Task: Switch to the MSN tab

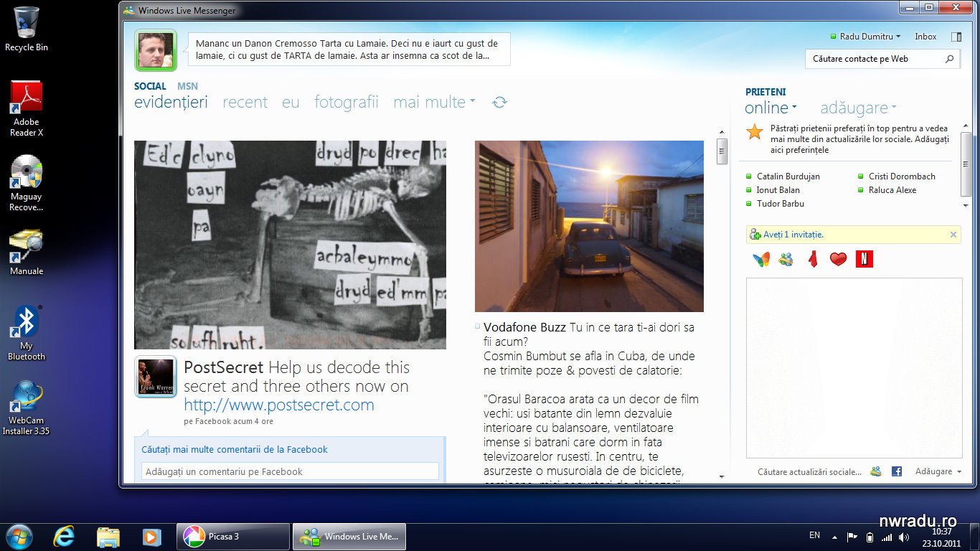Action: click(x=187, y=86)
